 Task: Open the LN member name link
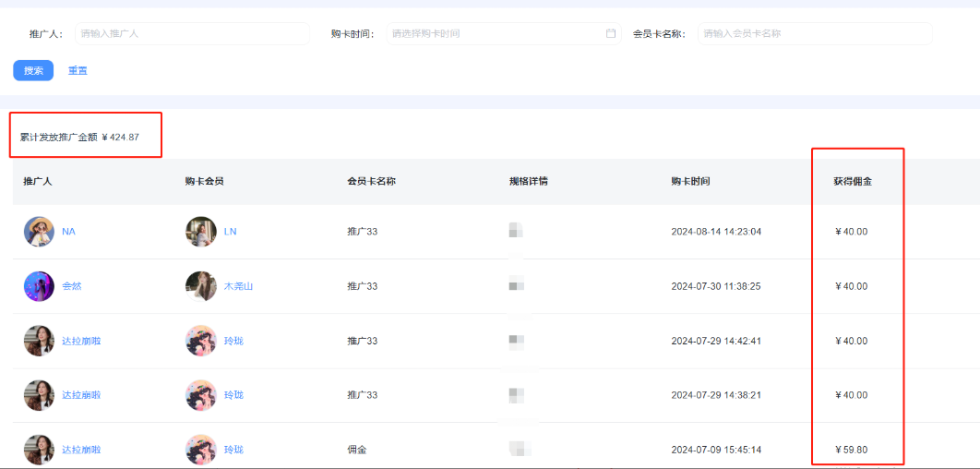pos(230,232)
